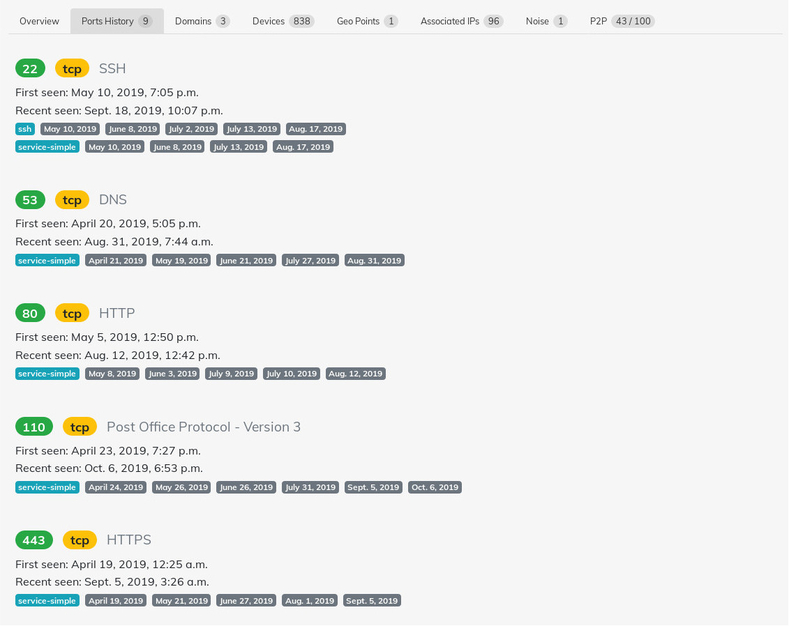The image size is (789, 626).
Task: Select May 19, 2019 date under DNS
Action: [181, 261]
